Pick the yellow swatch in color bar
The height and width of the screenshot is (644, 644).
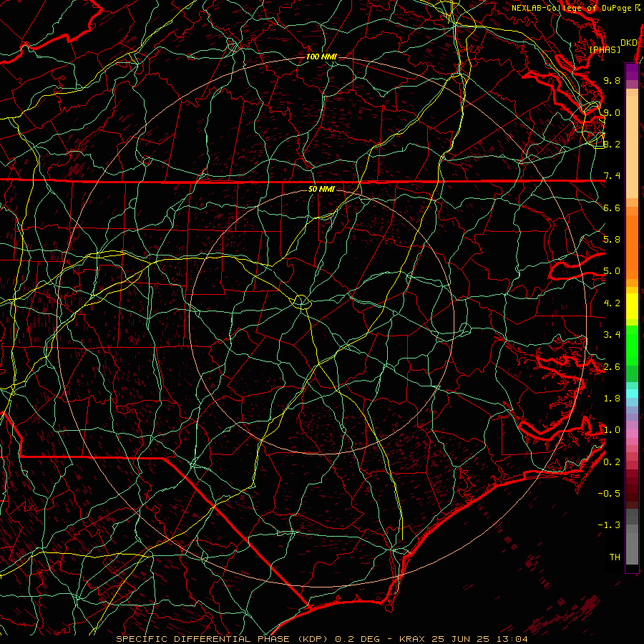tap(632, 306)
